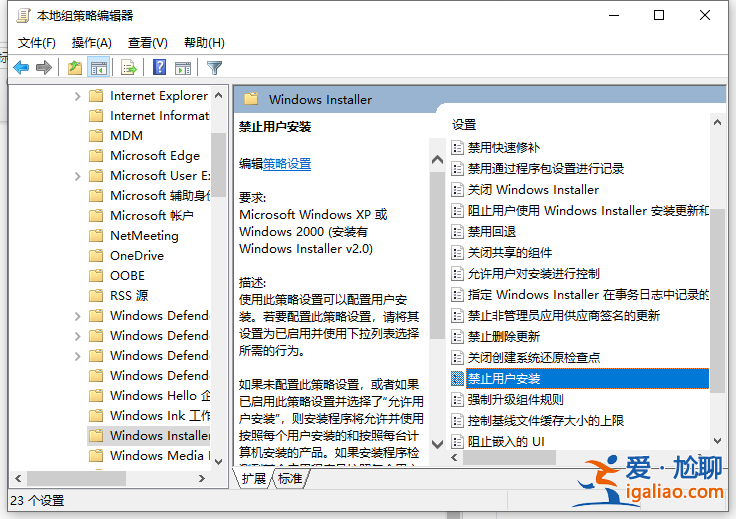Click the tree pane scroll up arrow

pos(218,95)
